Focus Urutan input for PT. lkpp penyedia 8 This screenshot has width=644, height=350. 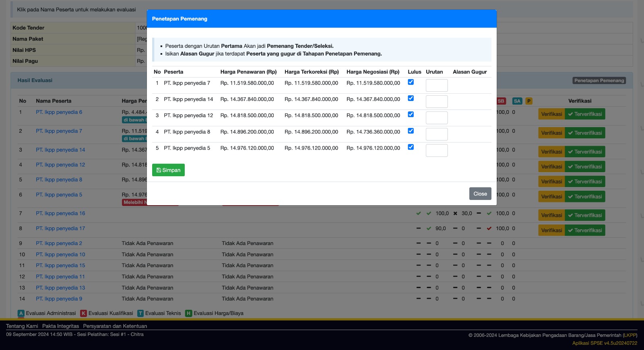tap(436, 134)
